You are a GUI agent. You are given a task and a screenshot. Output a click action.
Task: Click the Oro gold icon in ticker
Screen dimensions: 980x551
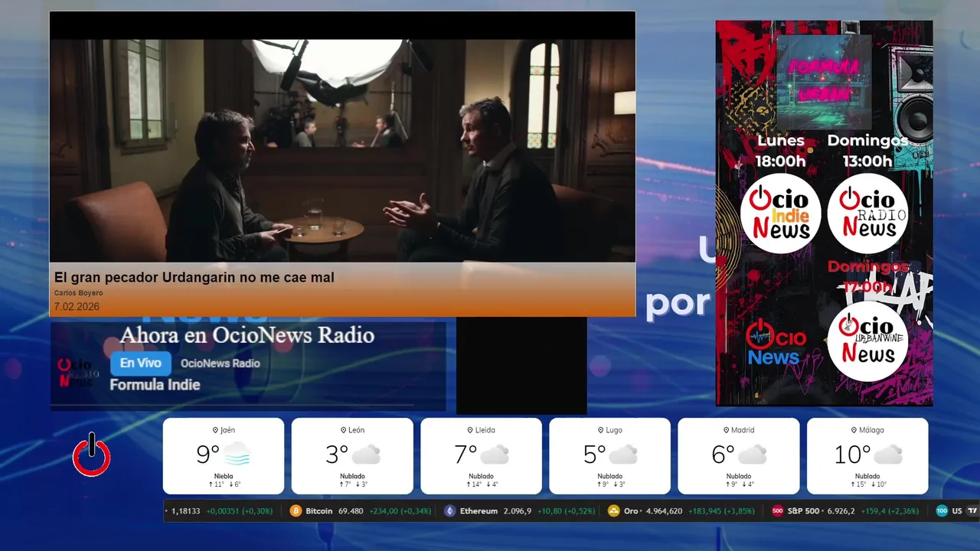click(613, 511)
